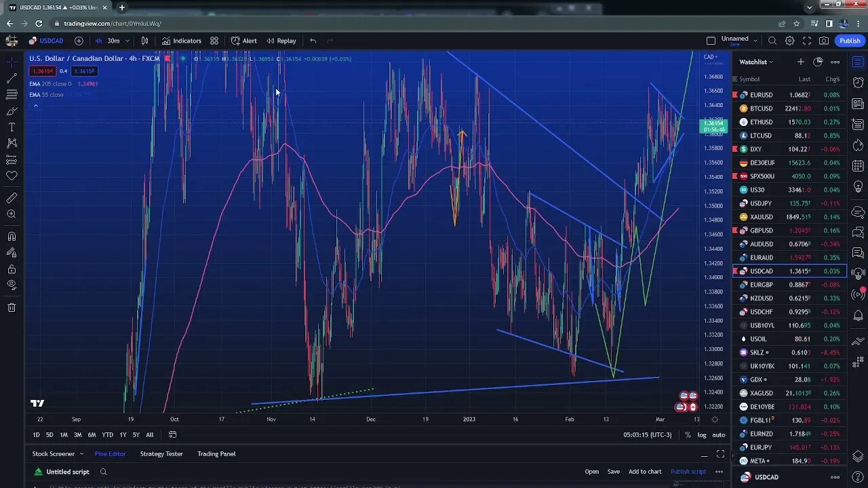Viewport: 868px width, 488px height.
Task: Click the Publish button
Action: 850,41
